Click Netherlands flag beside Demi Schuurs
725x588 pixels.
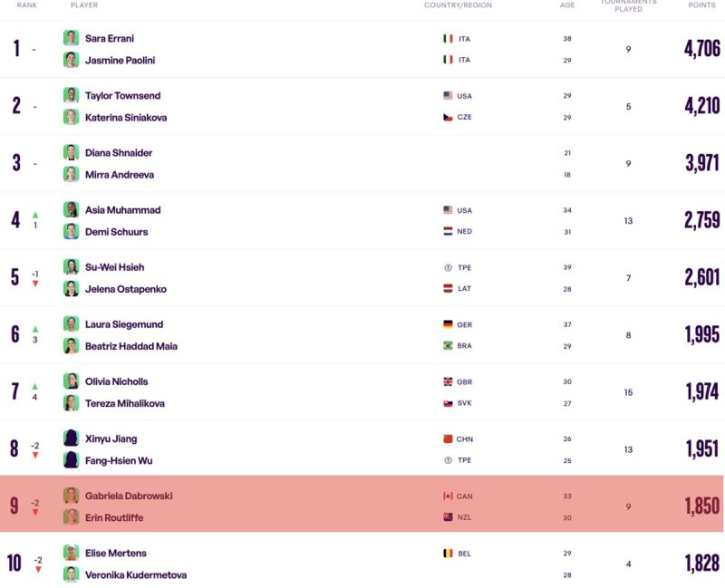pos(448,232)
